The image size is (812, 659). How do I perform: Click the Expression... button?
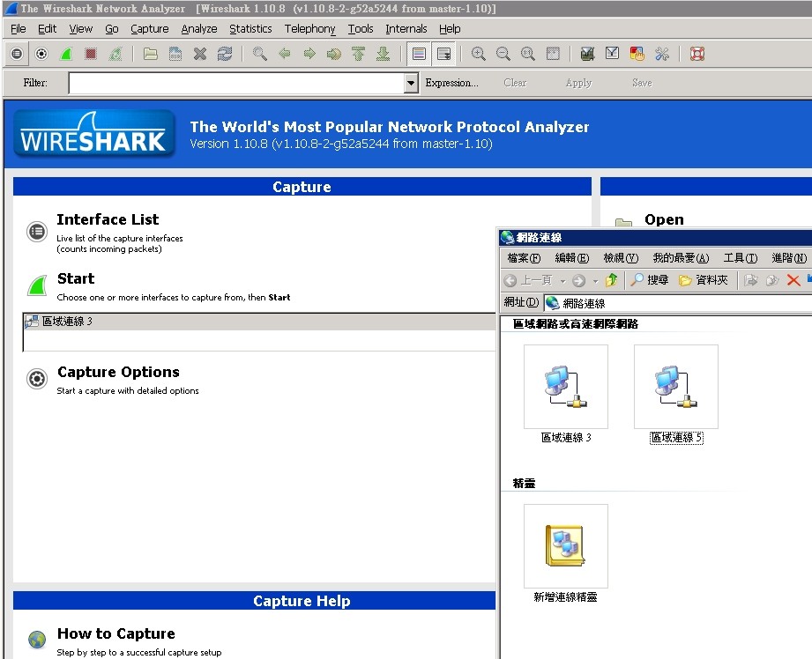[452, 83]
